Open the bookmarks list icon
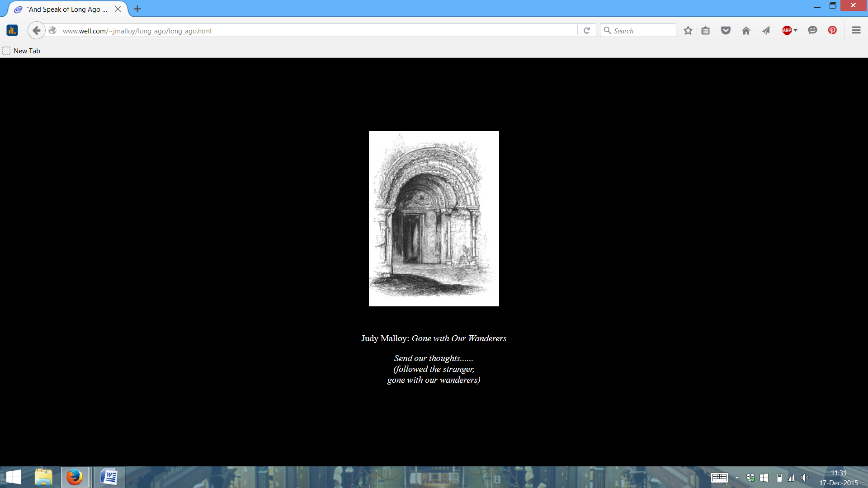Screen dimensions: 868x488 705,31
